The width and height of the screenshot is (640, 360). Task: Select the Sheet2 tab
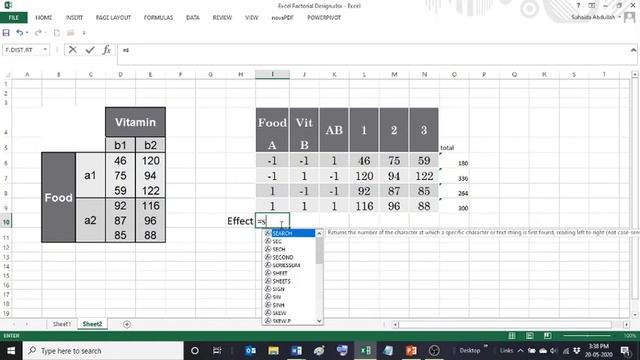point(92,324)
